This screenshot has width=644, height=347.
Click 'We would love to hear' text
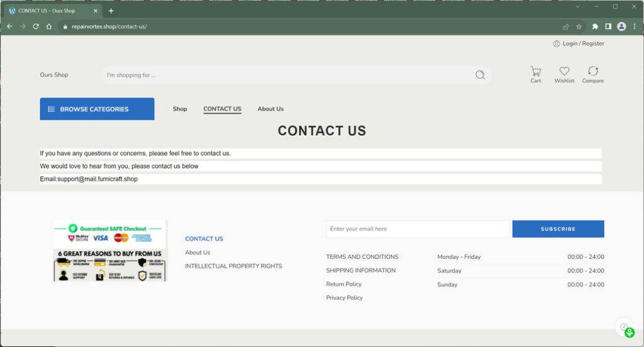pos(119,167)
